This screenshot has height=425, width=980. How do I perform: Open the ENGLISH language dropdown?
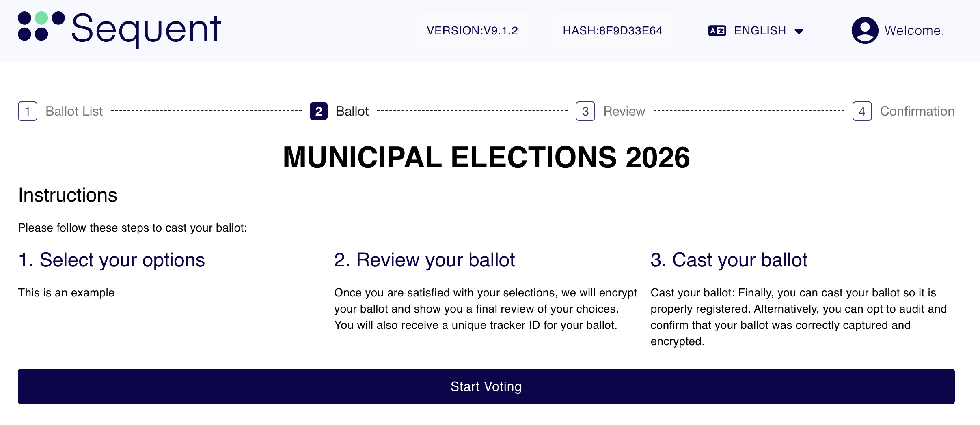[759, 30]
